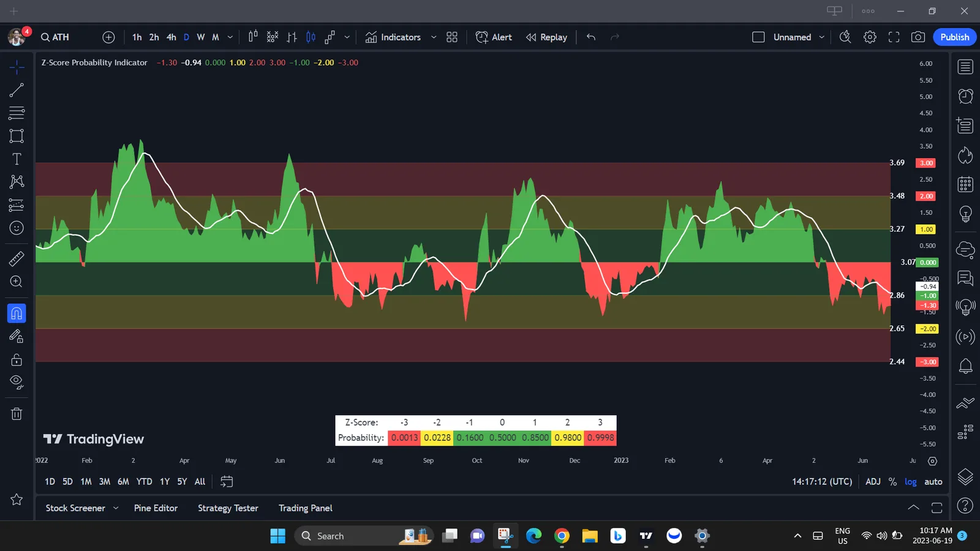Image resolution: width=980 pixels, height=551 pixels.
Task: Open the indicator templates grid icon
Action: [452, 37]
